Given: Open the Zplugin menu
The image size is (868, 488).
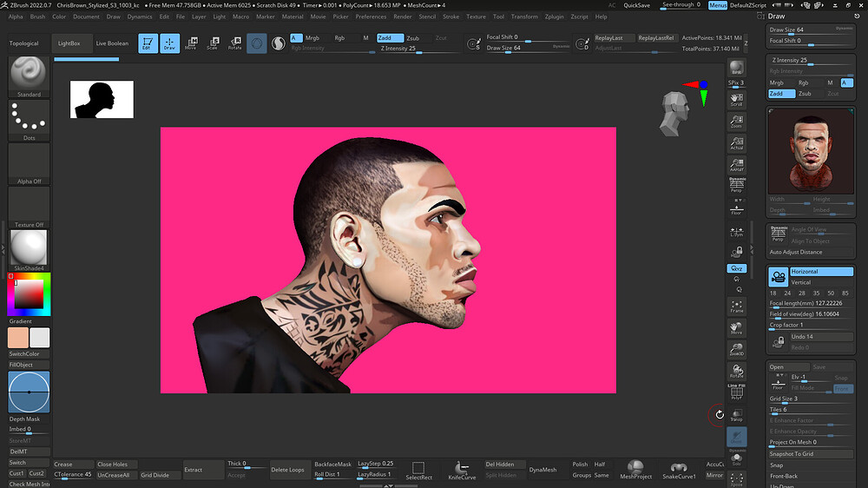Looking at the screenshot, I should [554, 16].
